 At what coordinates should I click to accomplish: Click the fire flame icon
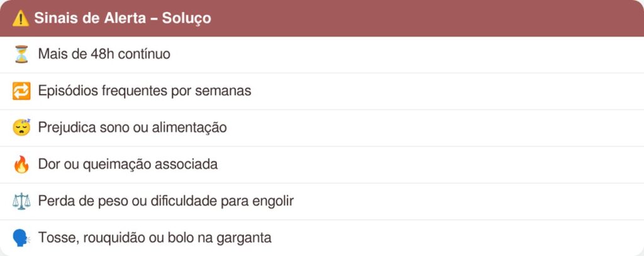tap(21, 165)
